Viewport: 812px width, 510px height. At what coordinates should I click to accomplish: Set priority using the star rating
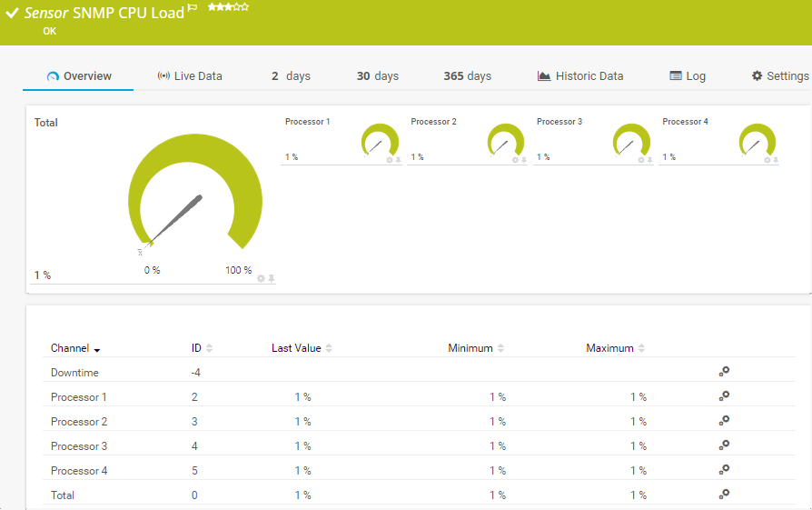coord(228,7)
